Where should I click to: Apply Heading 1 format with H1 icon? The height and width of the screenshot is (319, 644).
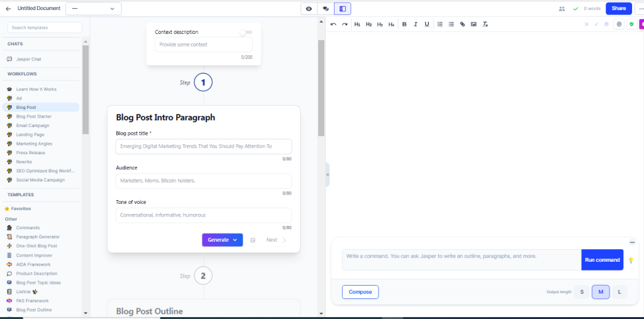click(x=357, y=25)
